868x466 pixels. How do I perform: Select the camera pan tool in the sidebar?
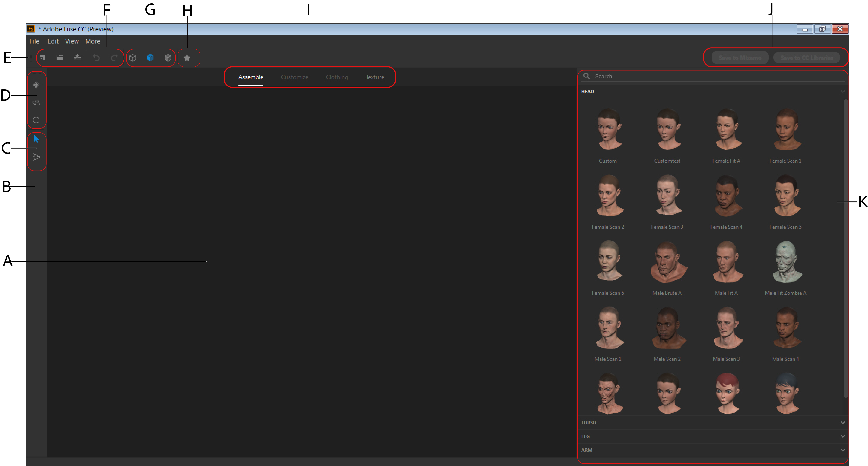(x=36, y=85)
